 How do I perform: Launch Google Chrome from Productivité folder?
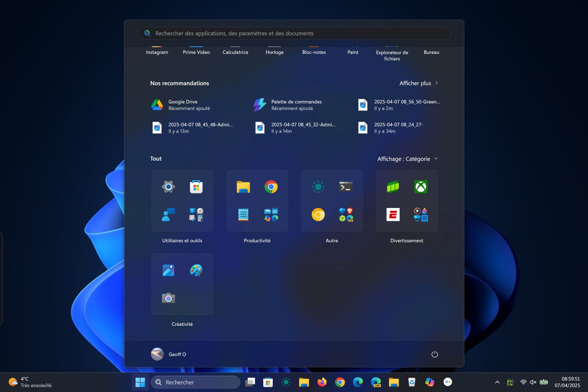coord(271,187)
